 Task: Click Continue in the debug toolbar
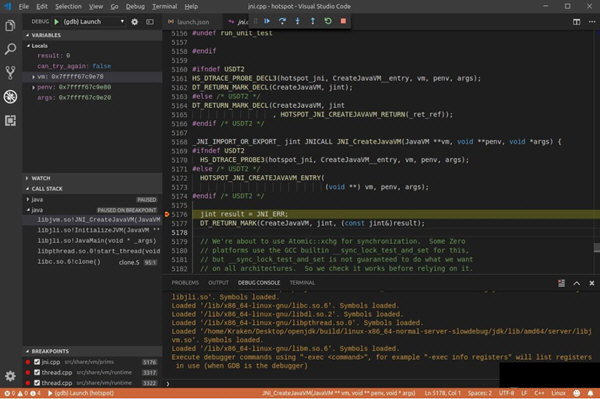(267, 21)
